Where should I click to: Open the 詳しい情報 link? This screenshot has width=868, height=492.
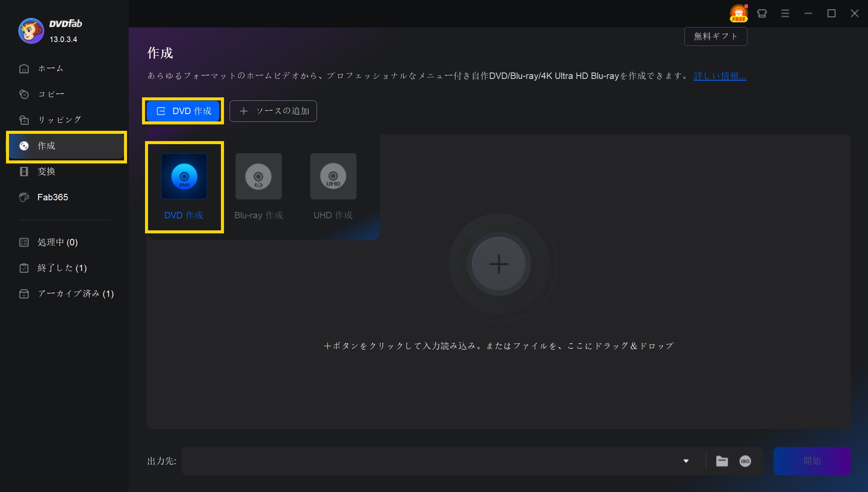pos(720,76)
